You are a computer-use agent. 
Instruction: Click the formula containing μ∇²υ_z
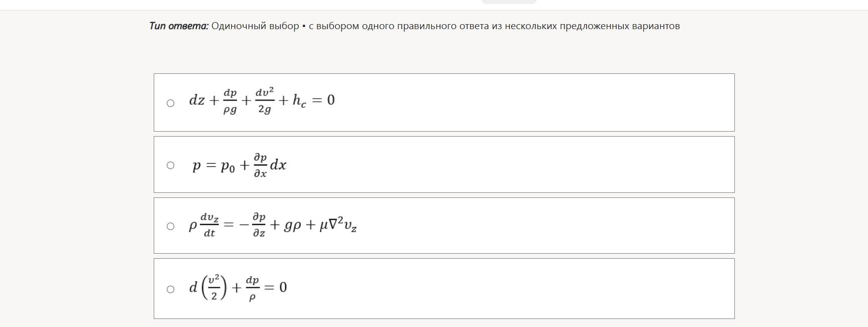273,225
